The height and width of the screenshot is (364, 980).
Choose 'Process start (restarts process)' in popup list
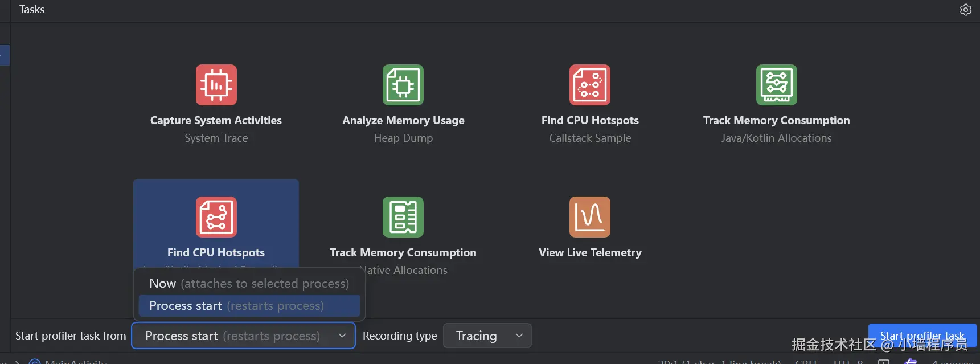(249, 306)
